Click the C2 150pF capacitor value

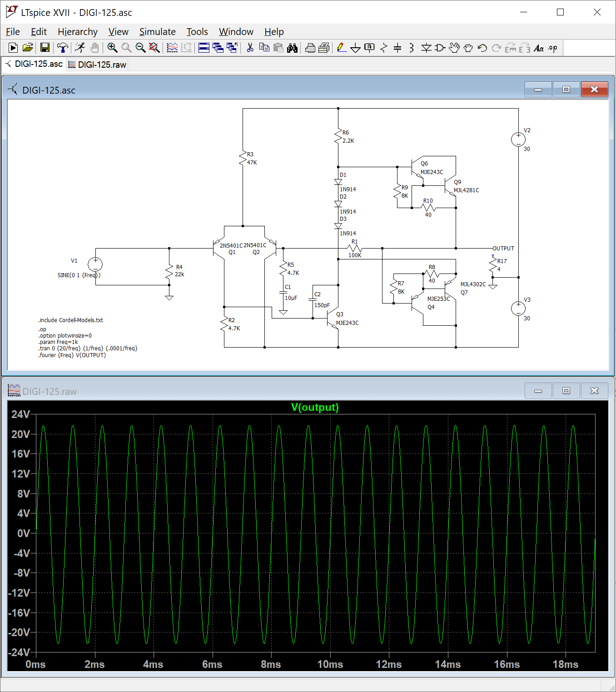coord(322,305)
